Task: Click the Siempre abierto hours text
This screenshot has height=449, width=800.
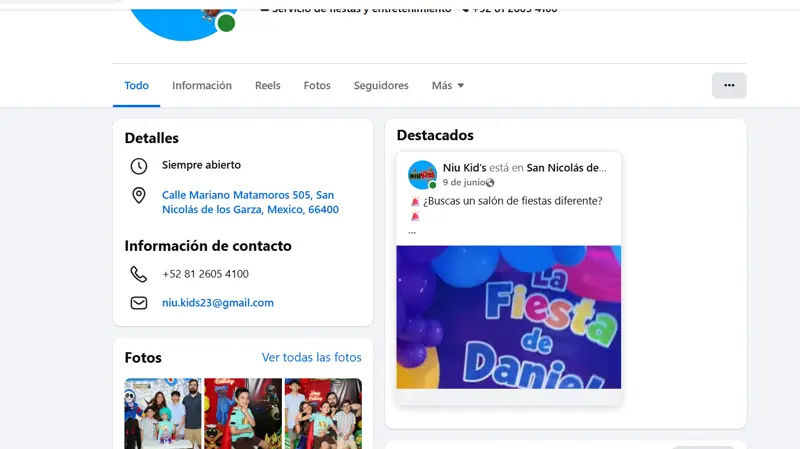Action: coord(201,165)
